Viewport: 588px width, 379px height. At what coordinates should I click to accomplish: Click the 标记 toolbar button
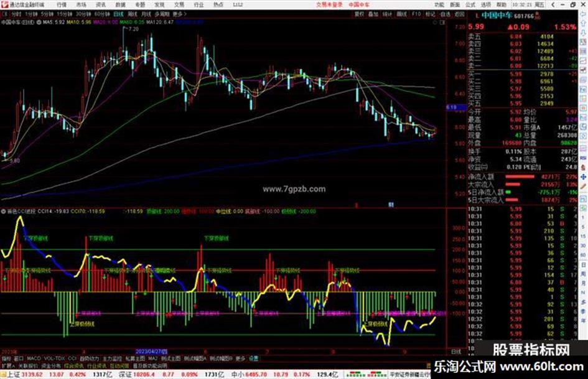430,14
